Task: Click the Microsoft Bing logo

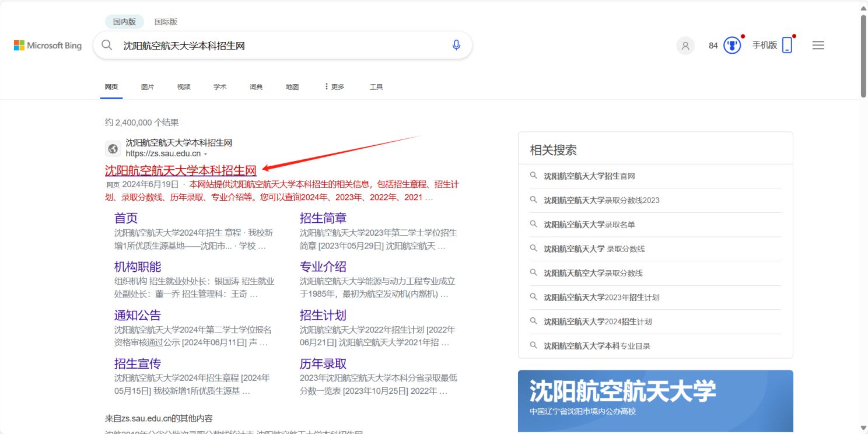Action: tap(48, 45)
